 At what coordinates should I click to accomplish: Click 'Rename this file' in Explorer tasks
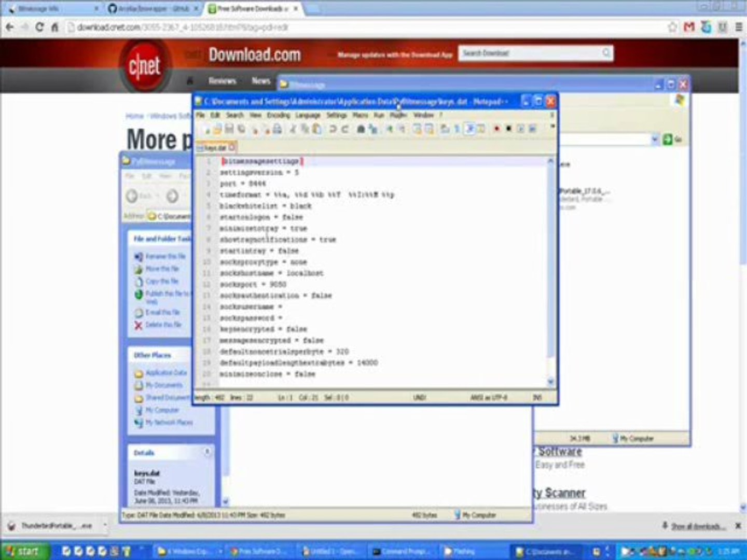click(165, 256)
